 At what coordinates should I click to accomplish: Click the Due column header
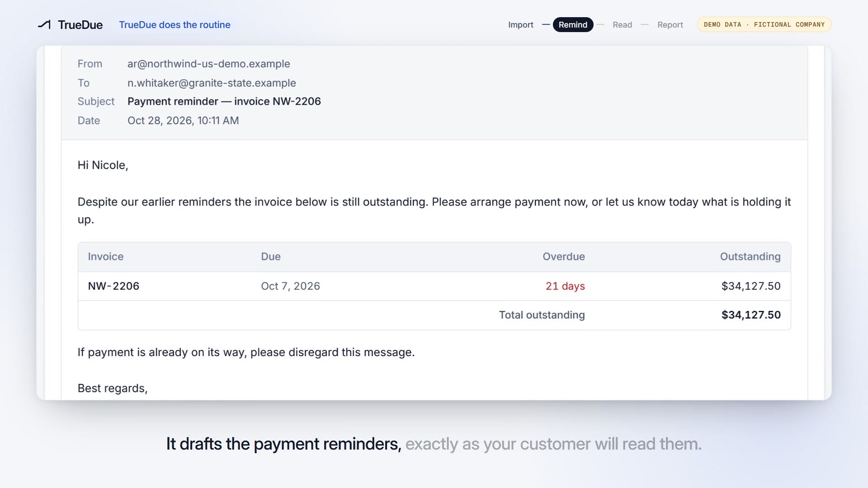[x=271, y=256]
